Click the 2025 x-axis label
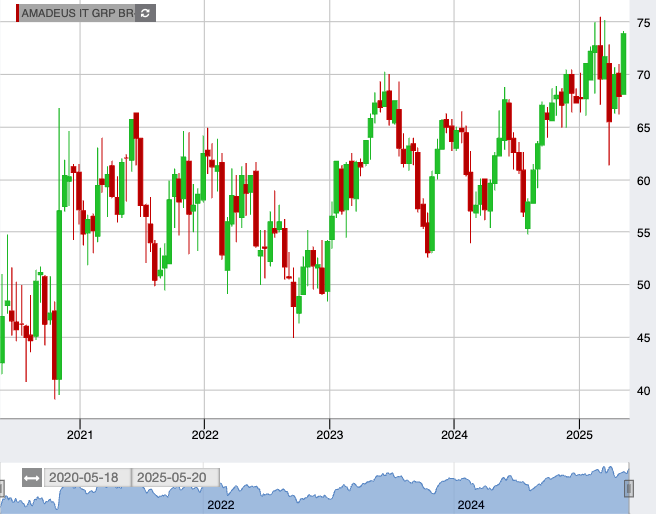Image resolution: width=659 pixels, height=518 pixels. (x=579, y=434)
